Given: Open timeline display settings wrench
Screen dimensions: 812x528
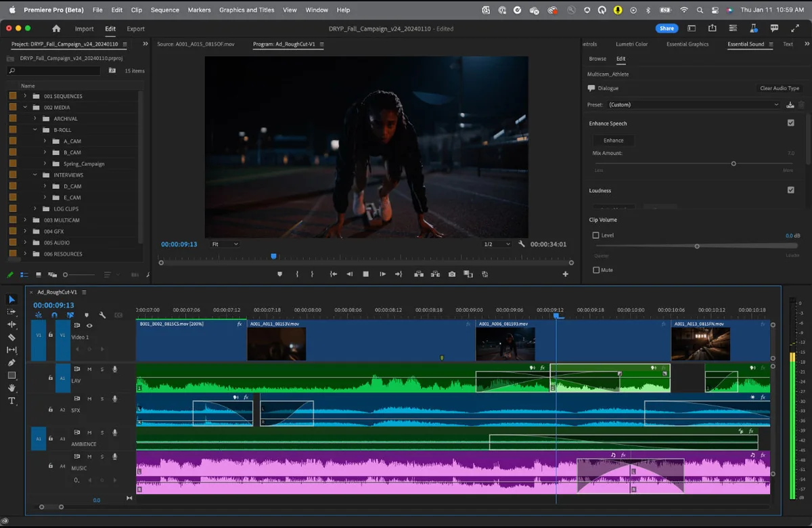Looking at the screenshot, I should (x=102, y=315).
